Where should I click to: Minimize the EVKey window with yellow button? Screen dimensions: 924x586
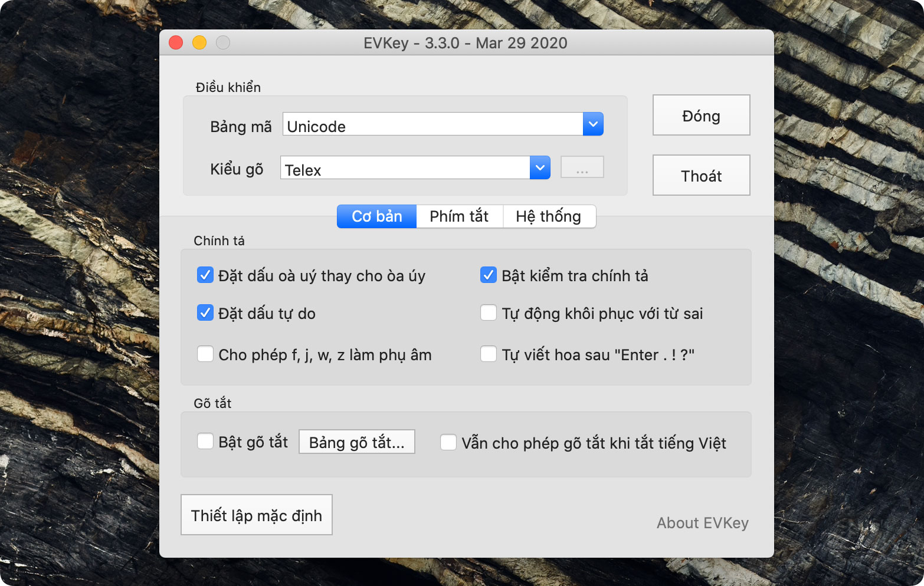[x=199, y=42]
